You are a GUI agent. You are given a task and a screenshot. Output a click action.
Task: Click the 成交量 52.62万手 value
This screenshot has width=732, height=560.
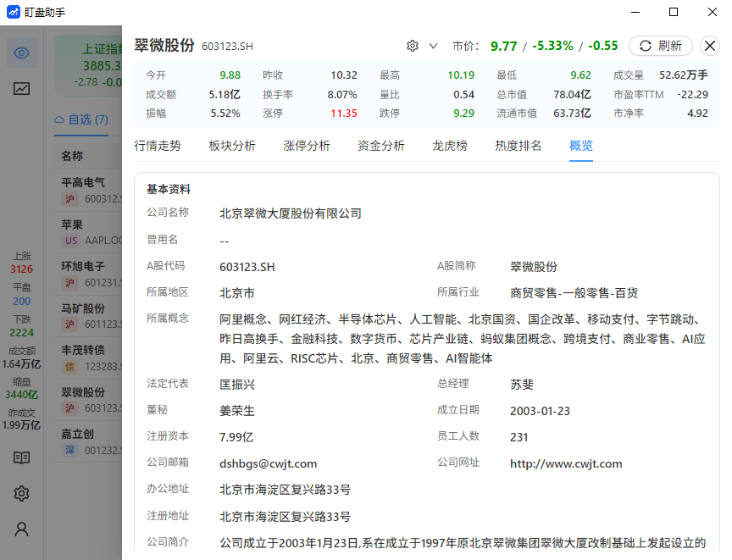pyautogui.click(x=684, y=75)
